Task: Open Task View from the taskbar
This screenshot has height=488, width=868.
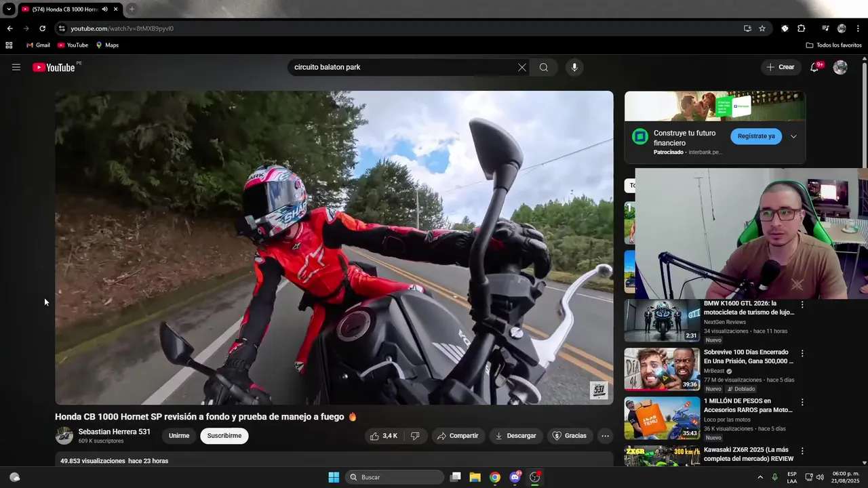Action: pos(456,477)
